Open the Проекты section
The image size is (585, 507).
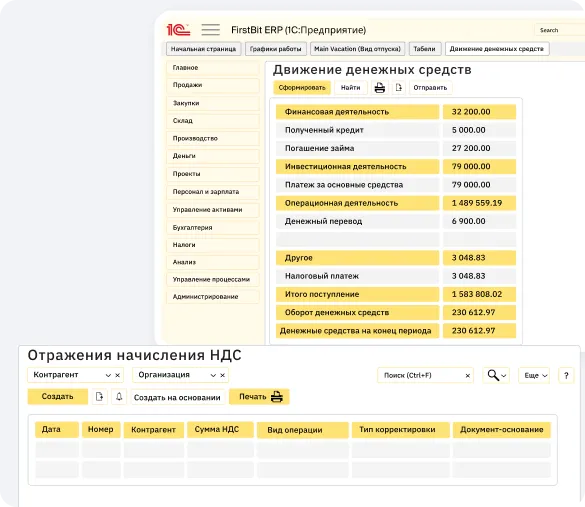(x=213, y=174)
